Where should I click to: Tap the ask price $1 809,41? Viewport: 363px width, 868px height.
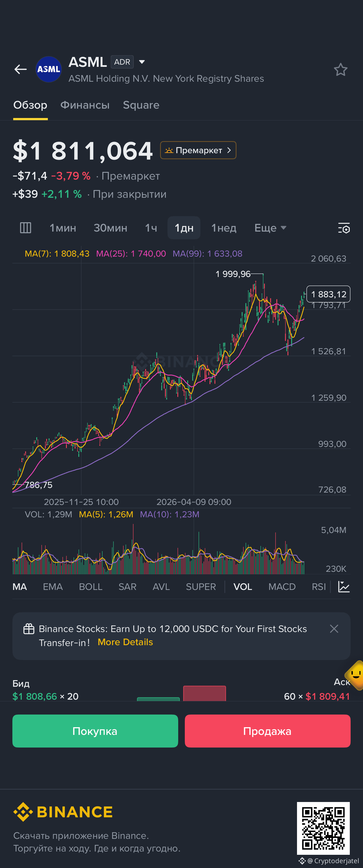click(328, 696)
